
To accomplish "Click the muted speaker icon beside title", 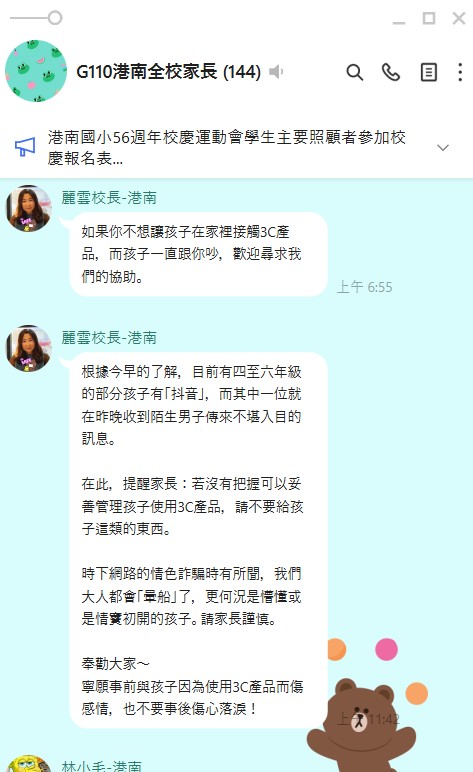I will point(276,72).
